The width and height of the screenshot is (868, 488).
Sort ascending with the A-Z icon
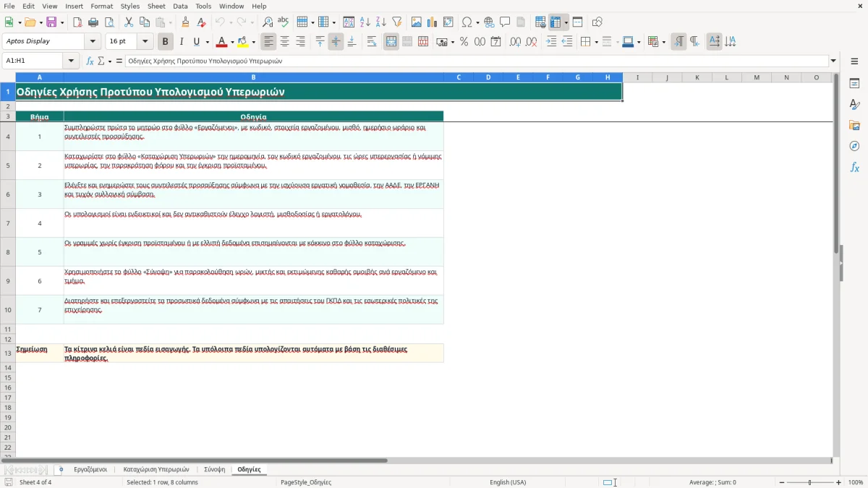(365, 22)
